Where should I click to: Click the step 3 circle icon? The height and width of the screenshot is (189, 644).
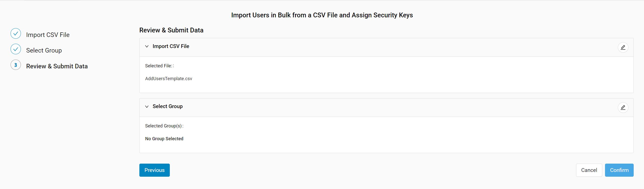click(16, 65)
